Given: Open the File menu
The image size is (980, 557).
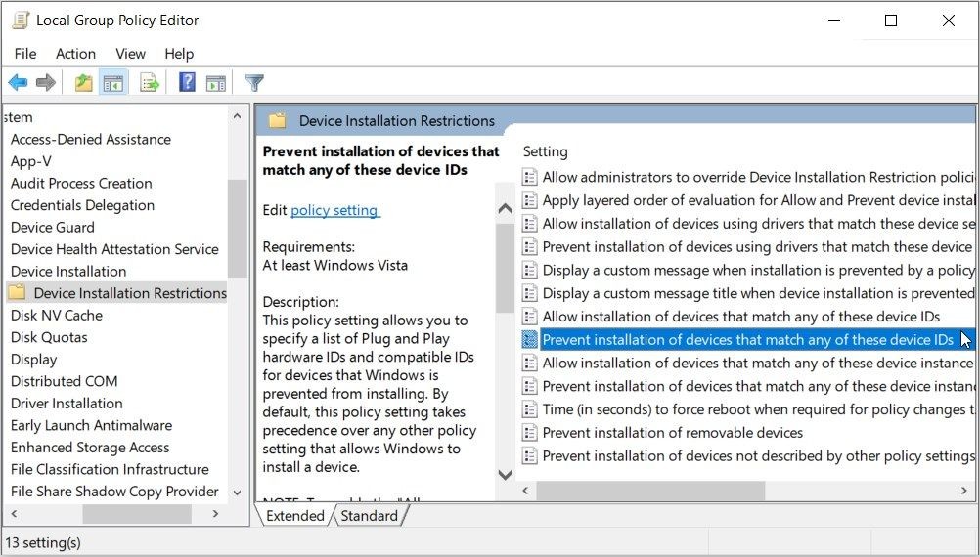Looking at the screenshot, I should click(x=25, y=54).
